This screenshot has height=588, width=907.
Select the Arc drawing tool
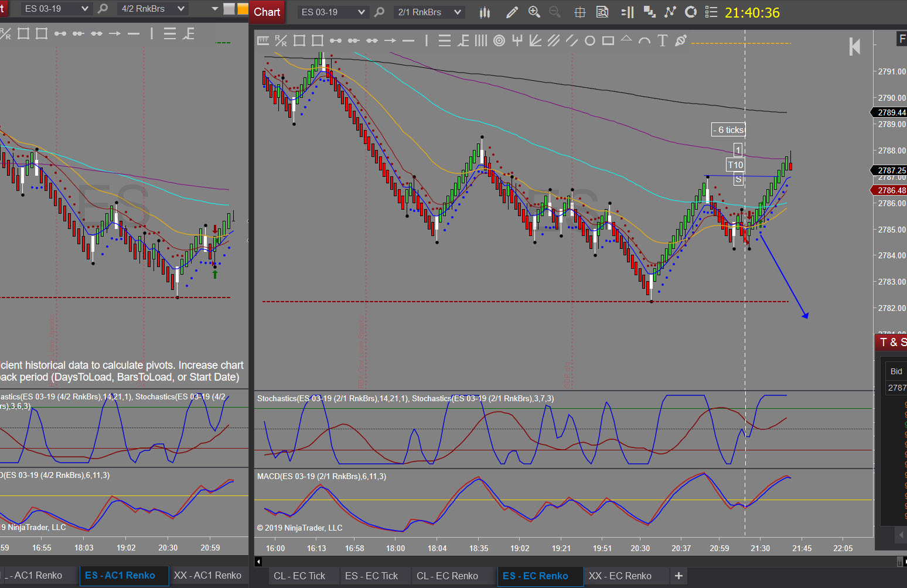click(x=645, y=40)
